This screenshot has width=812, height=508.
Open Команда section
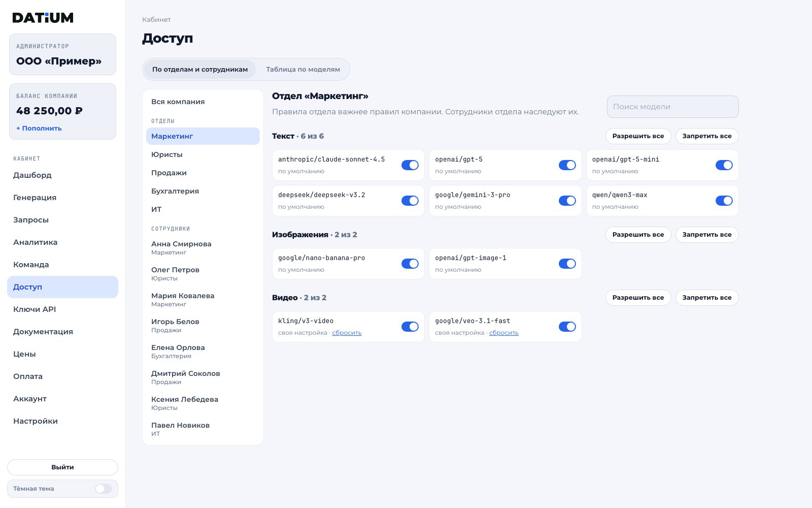click(x=62, y=265)
